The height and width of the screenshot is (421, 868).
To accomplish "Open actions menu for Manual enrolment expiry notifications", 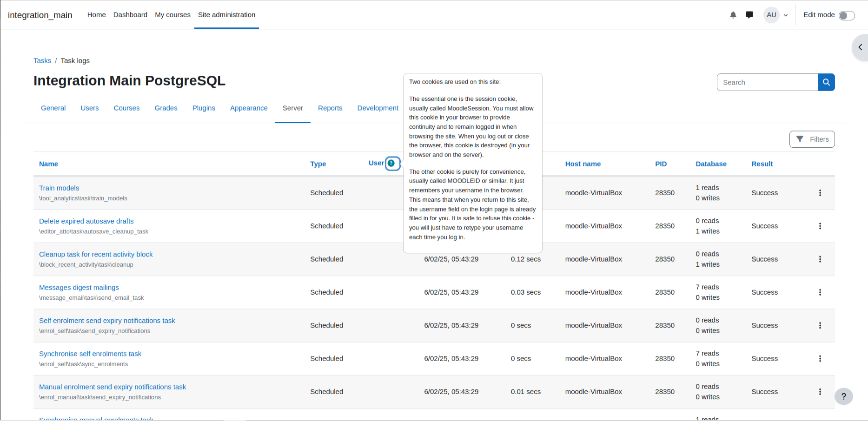I will pyautogui.click(x=820, y=392).
